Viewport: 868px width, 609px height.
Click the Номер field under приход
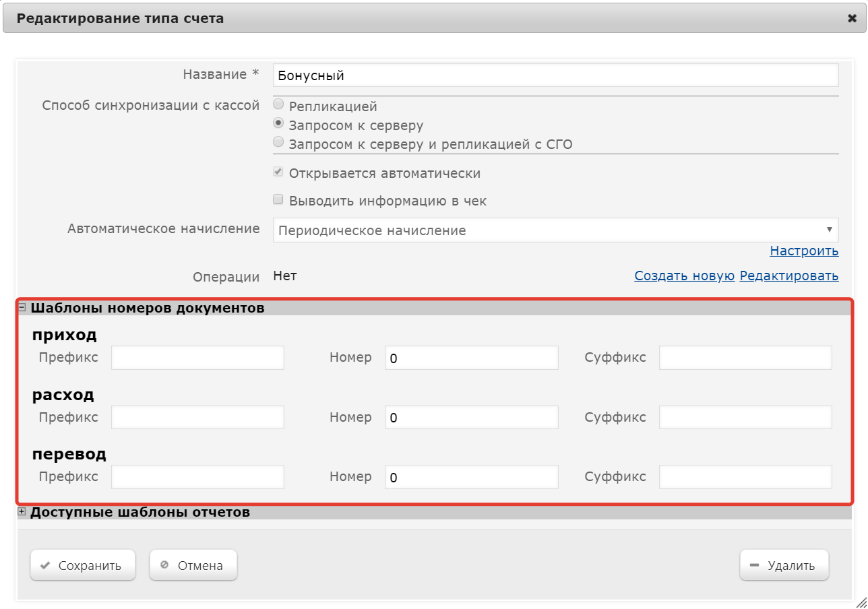coord(472,358)
